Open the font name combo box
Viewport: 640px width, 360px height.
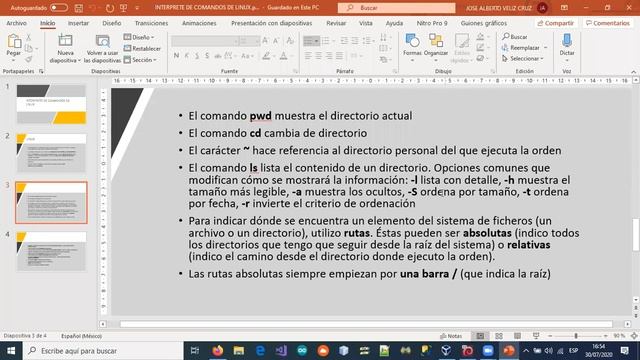[205, 41]
